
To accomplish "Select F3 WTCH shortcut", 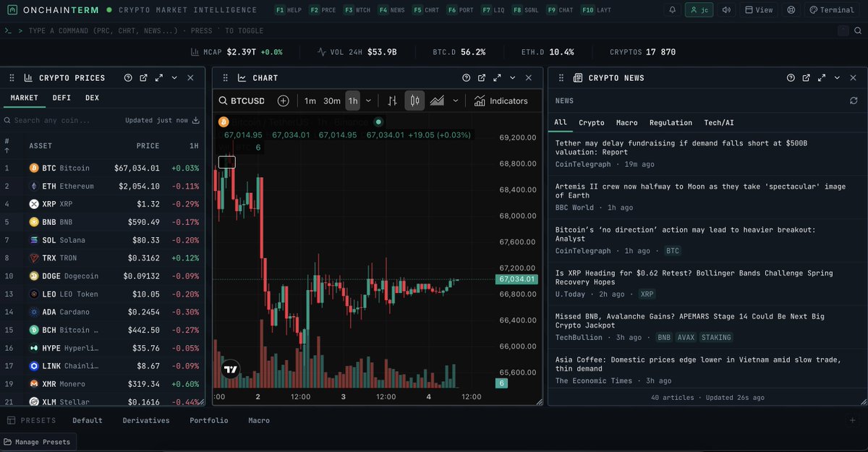I will pyautogui.click(x=357, y=10).
